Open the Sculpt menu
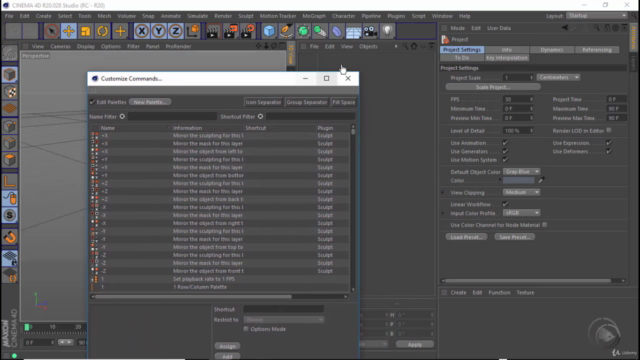The height and width of the screenshot is (360, 640). tap(246, 16)
